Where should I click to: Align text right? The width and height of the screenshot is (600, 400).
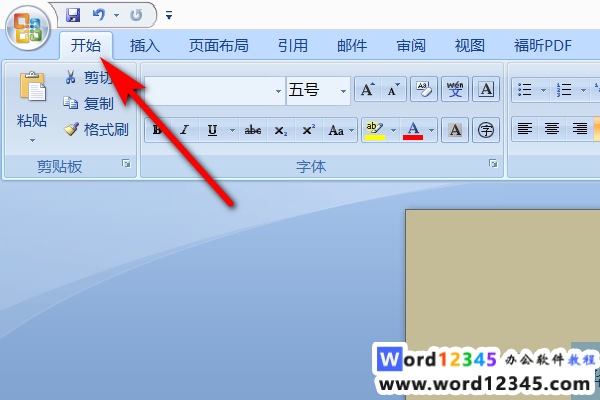(x=579, y=129)
